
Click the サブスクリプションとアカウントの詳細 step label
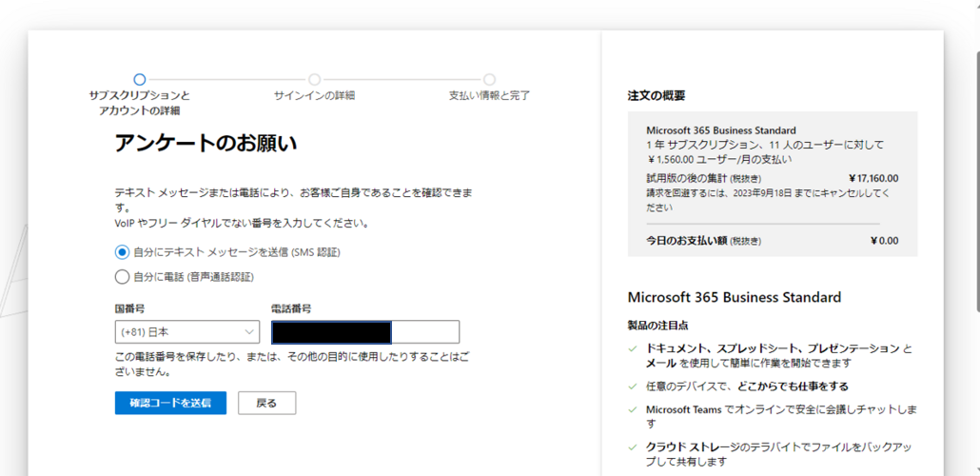(139, 103)
